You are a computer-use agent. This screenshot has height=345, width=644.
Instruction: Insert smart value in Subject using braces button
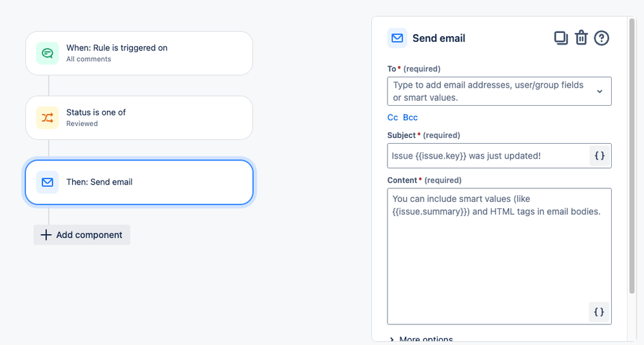[x=600, y=155]
